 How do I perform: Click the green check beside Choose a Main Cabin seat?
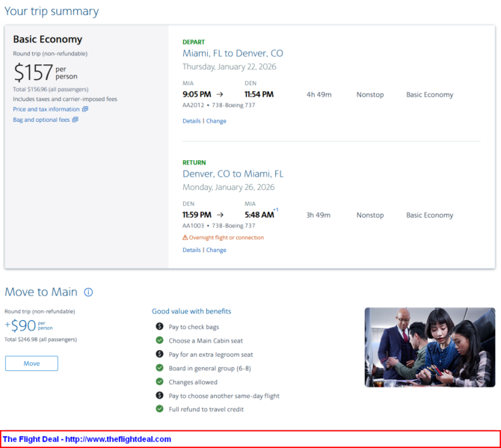pyautogui.click(x=159, y=340)
